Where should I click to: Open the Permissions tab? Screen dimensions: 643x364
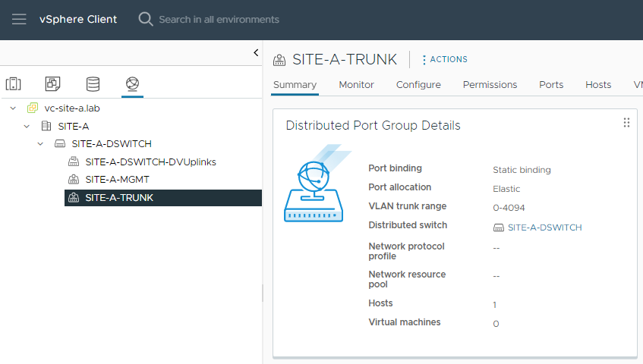490,85
